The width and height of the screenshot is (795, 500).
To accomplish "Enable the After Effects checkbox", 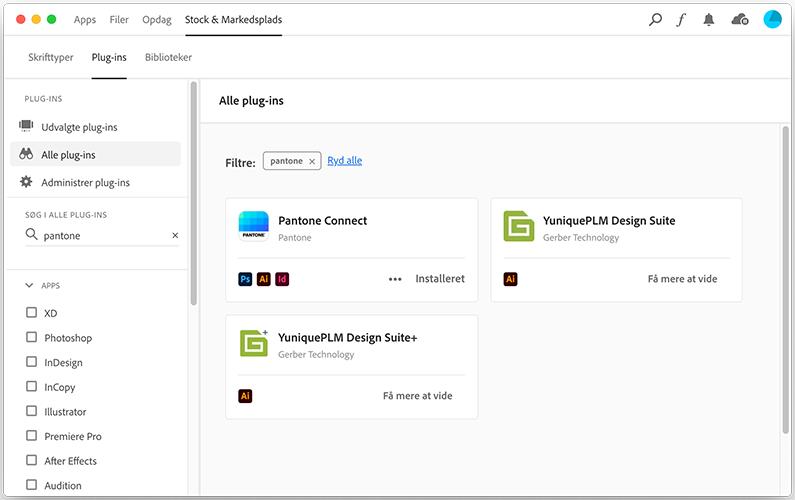I will 31,460.
